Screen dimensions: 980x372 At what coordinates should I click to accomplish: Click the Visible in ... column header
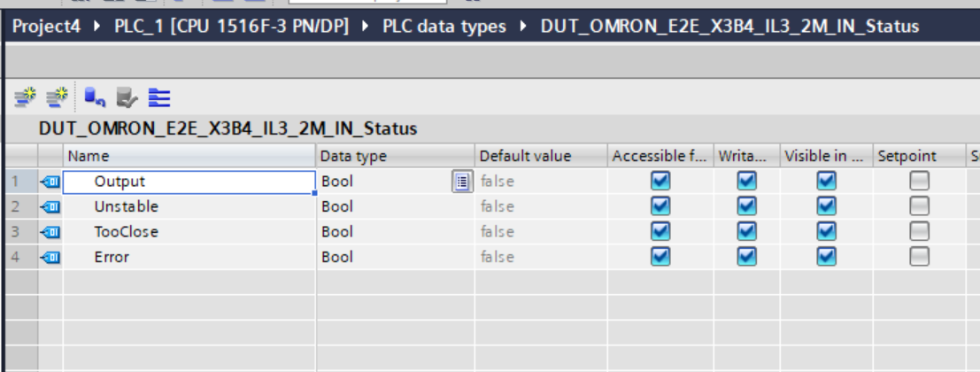point(826,156)
